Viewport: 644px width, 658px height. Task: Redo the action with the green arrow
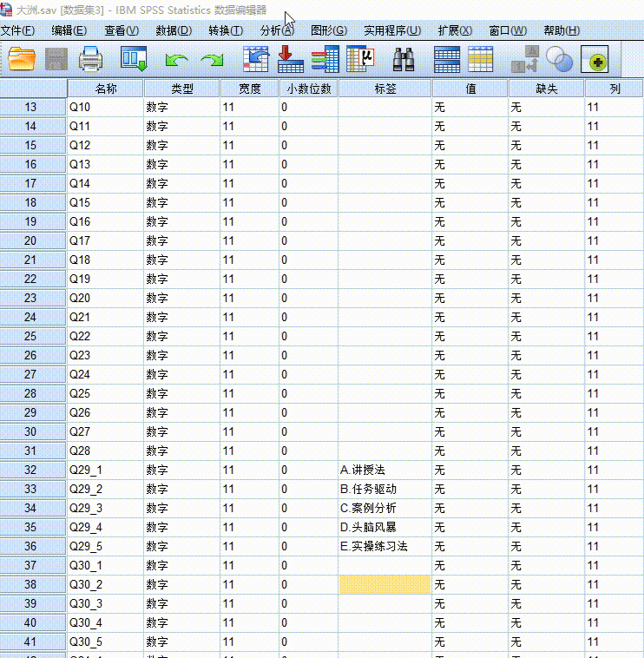tap(212, 60)
